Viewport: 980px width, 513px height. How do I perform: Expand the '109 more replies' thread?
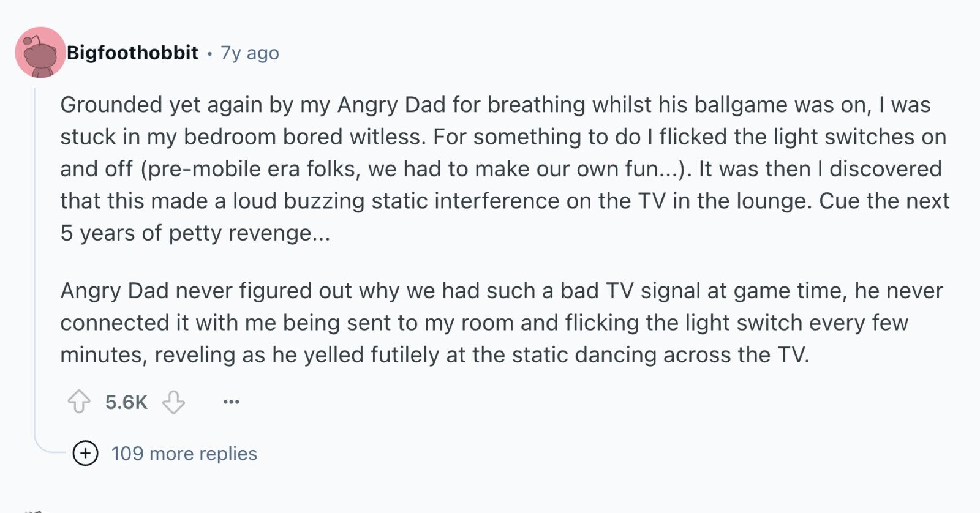click(x=184, y=454)
